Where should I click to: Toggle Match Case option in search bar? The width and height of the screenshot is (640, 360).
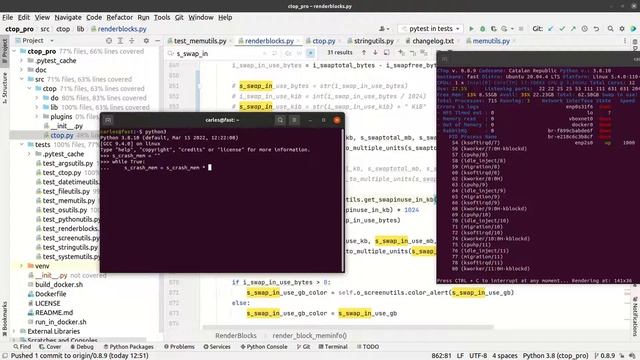[289, 53]
